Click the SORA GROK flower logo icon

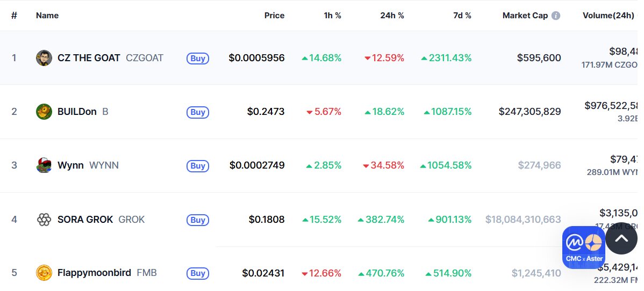[44, 220]
